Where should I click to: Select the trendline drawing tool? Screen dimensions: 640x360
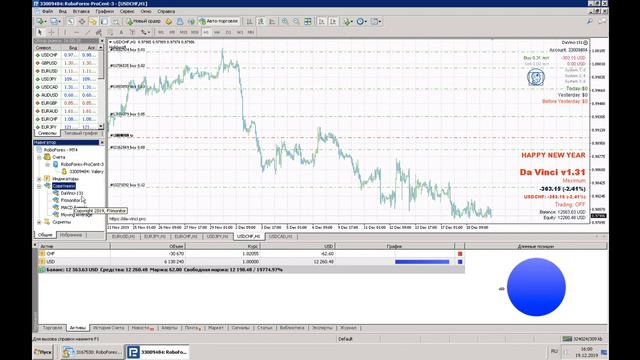click(87, 32)
